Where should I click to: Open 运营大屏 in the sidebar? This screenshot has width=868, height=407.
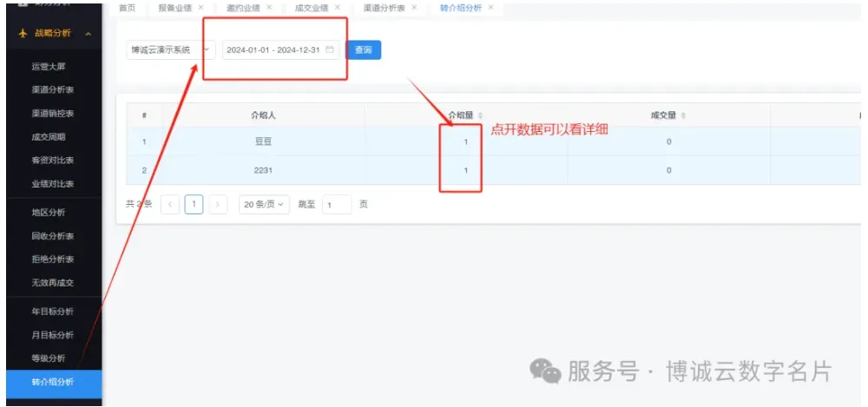[x=48, y=66]
